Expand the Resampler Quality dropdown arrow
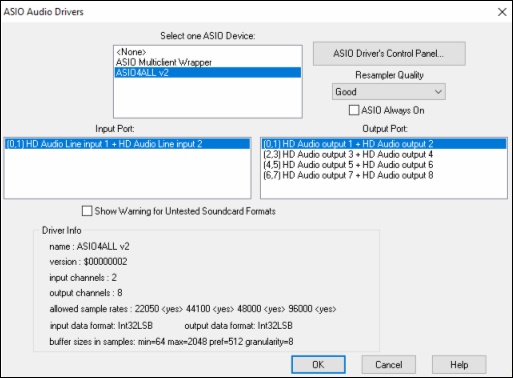Image resolution: width=513 pixels, height=378 pixels. click(438, 92)
